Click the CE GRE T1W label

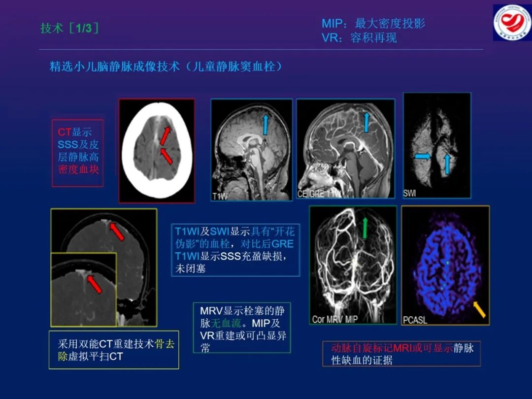coord(319,194)
